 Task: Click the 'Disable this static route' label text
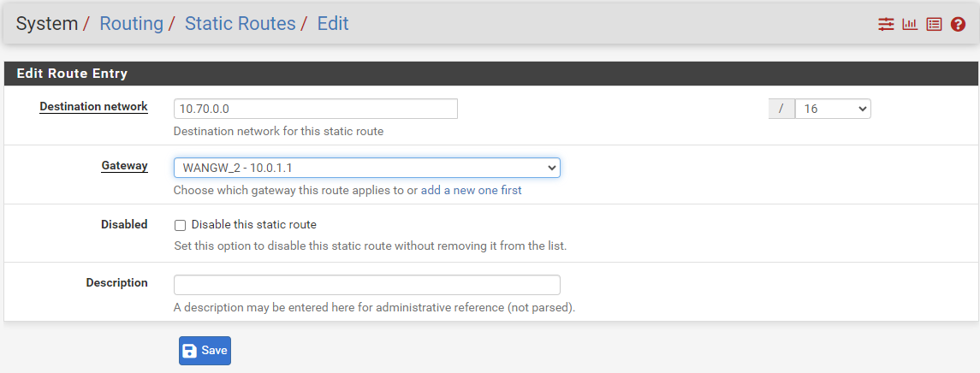pos(253,224)
